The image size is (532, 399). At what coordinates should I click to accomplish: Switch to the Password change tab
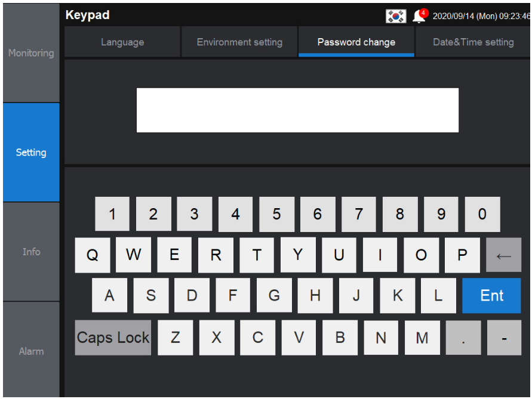point(355,42)
